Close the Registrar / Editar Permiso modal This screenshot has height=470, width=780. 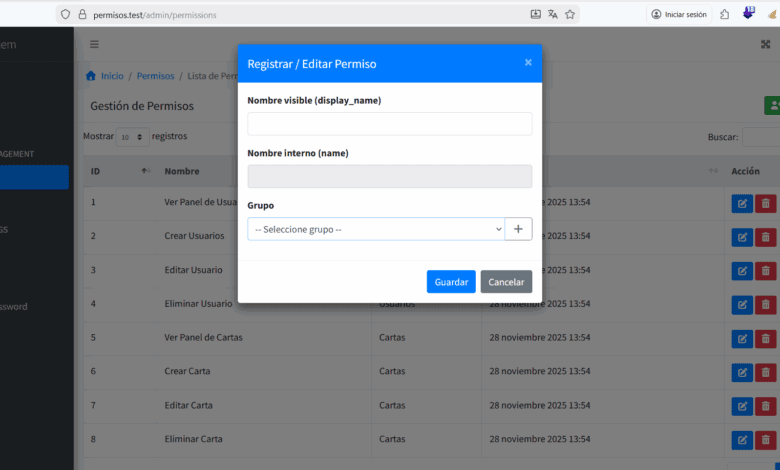pyautogui.click(x=528, y=62)
